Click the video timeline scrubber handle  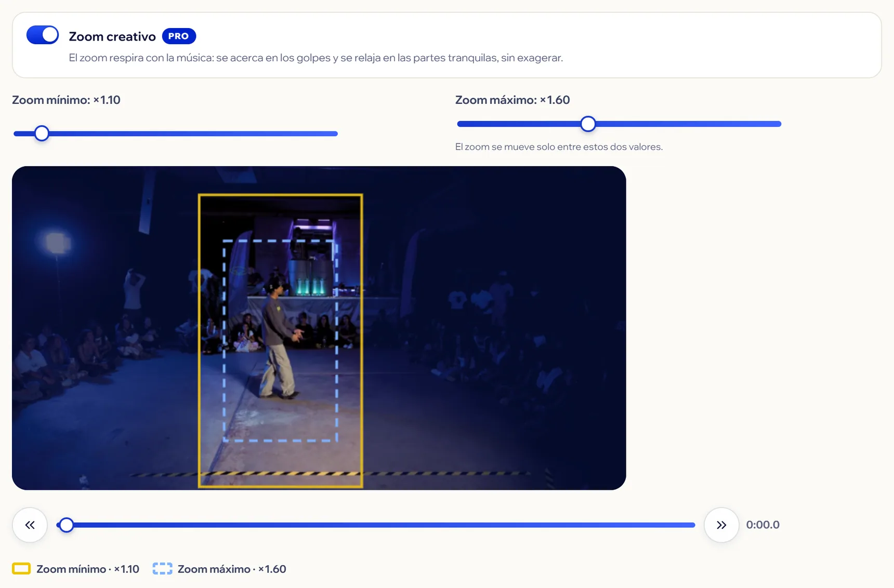pos(66,525)
